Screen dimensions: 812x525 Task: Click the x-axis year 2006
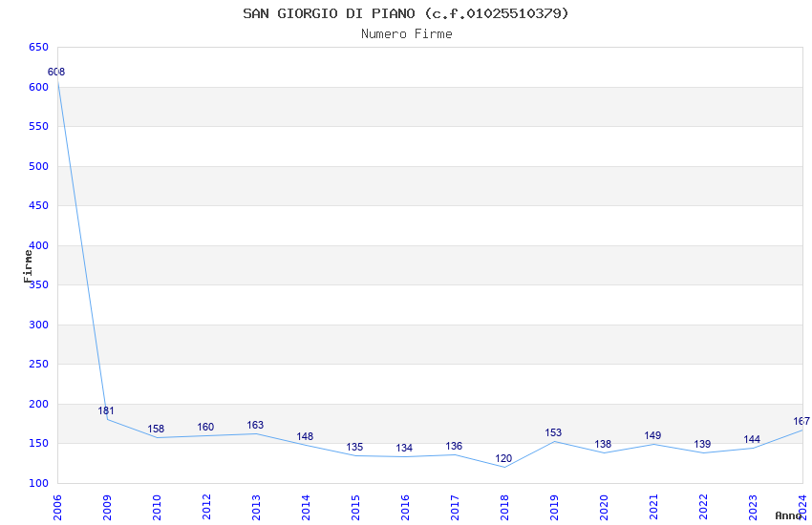[57, 508]
